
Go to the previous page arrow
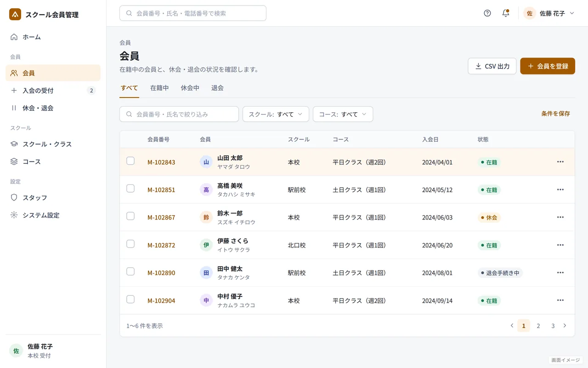click(512, 326)
